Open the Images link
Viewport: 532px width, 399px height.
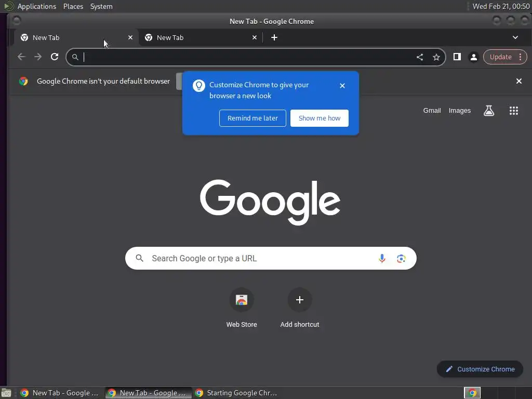459,111
